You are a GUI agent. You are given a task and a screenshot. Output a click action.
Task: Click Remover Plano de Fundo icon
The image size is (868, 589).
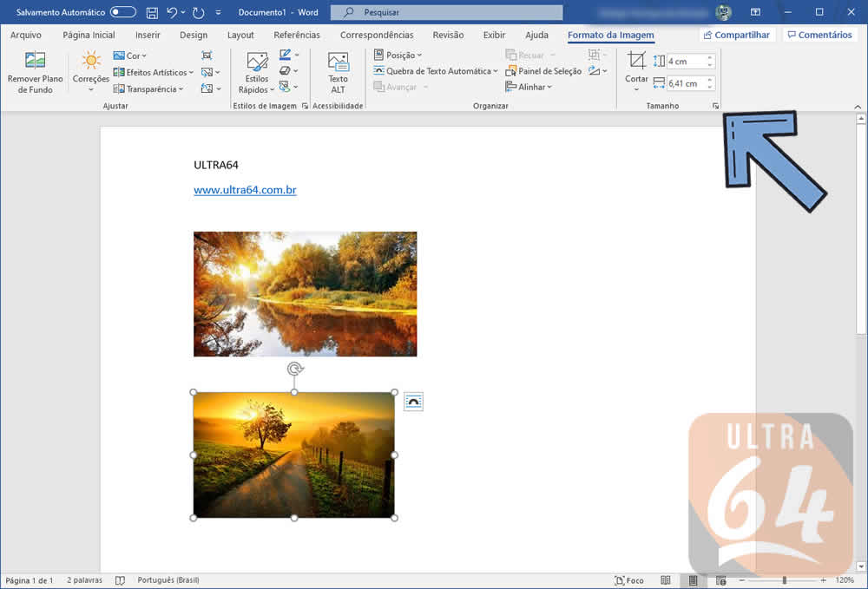point(35,62)
